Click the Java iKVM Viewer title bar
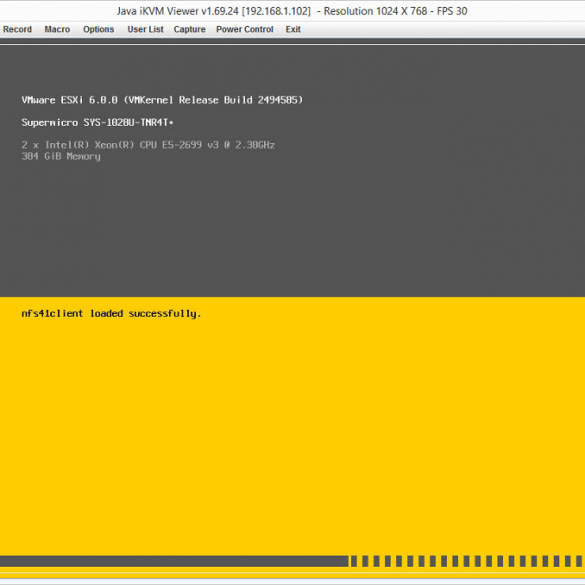 (x=292, y=11)
